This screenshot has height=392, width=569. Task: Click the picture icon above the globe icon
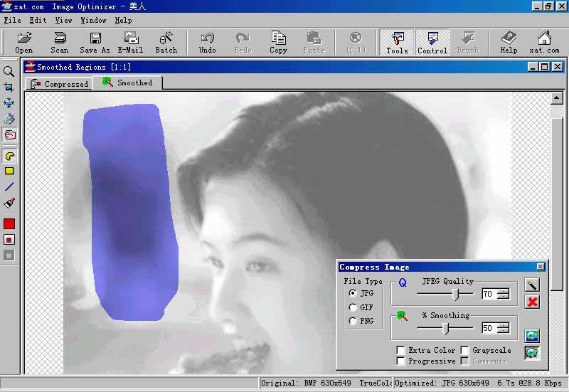pos(532,336)
